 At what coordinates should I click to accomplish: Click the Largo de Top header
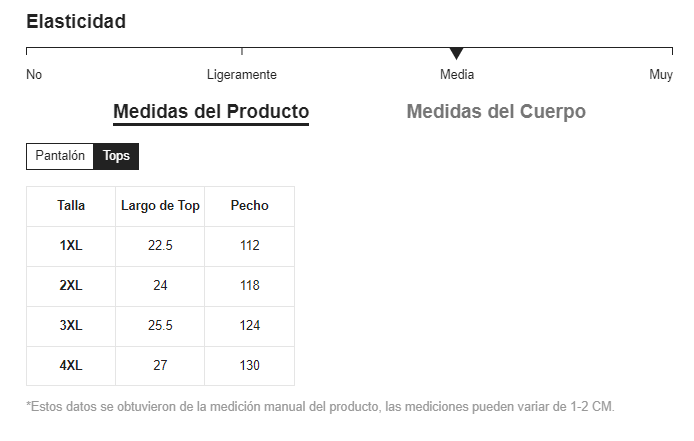160,206
